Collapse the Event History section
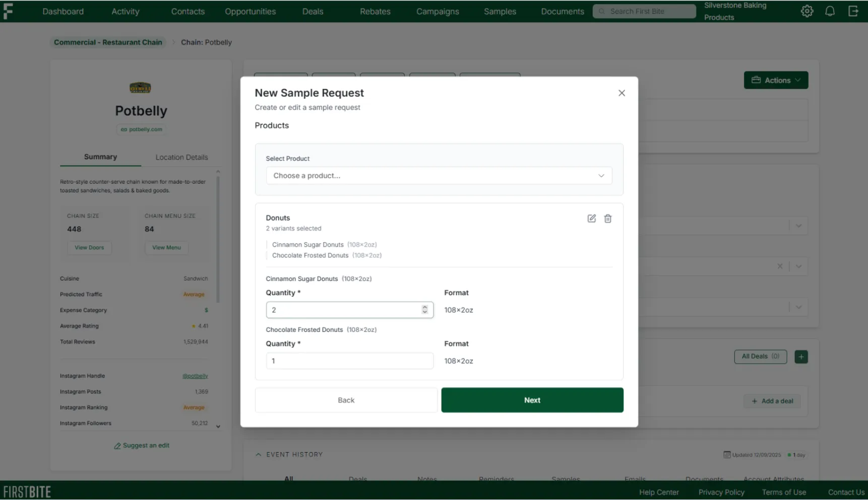The width and height of the screenshot is (868, 500). click(259, 455)
